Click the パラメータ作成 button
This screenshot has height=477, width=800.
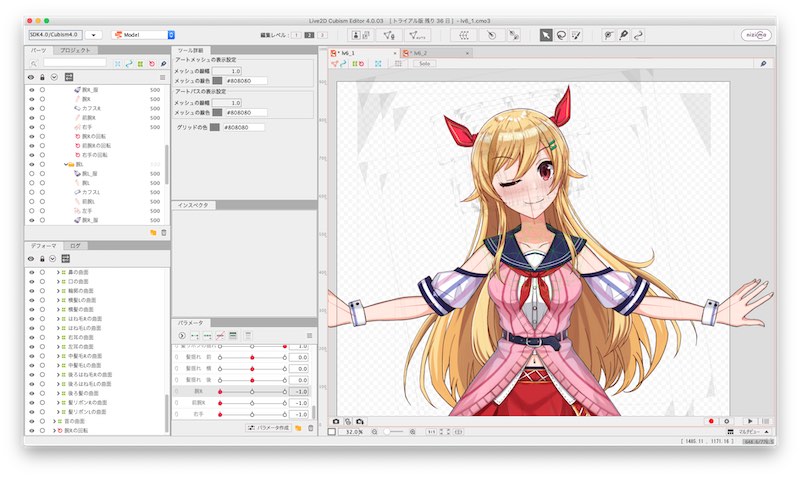(268, 428)
